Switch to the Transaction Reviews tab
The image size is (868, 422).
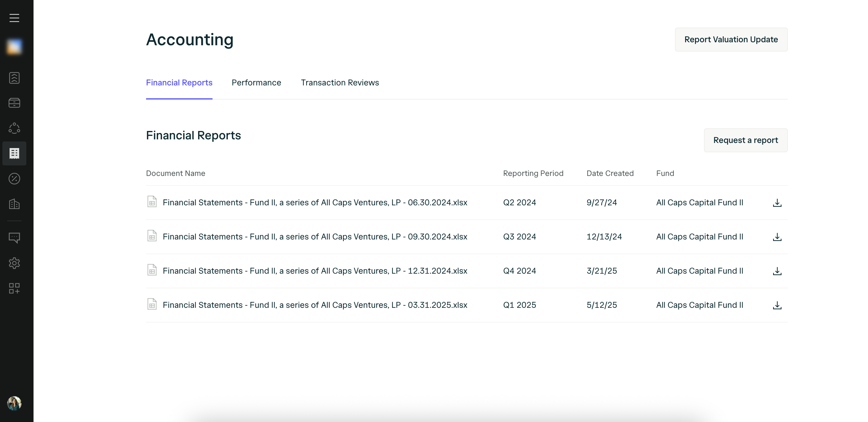coord(340,83)
